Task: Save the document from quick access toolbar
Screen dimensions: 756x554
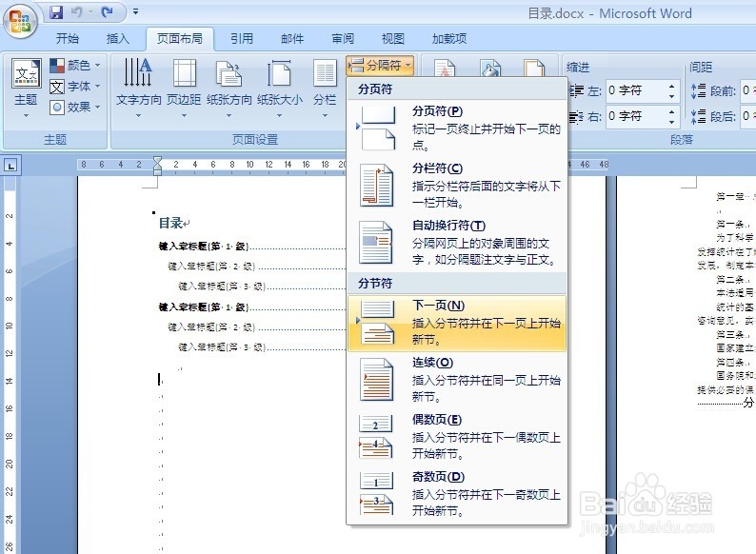Action: click(x=56, y=12)
